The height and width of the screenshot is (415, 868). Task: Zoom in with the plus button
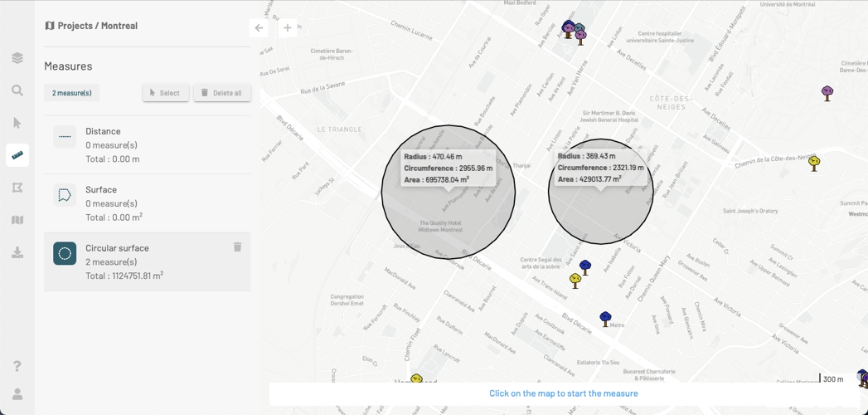click(x=287, y=27)
